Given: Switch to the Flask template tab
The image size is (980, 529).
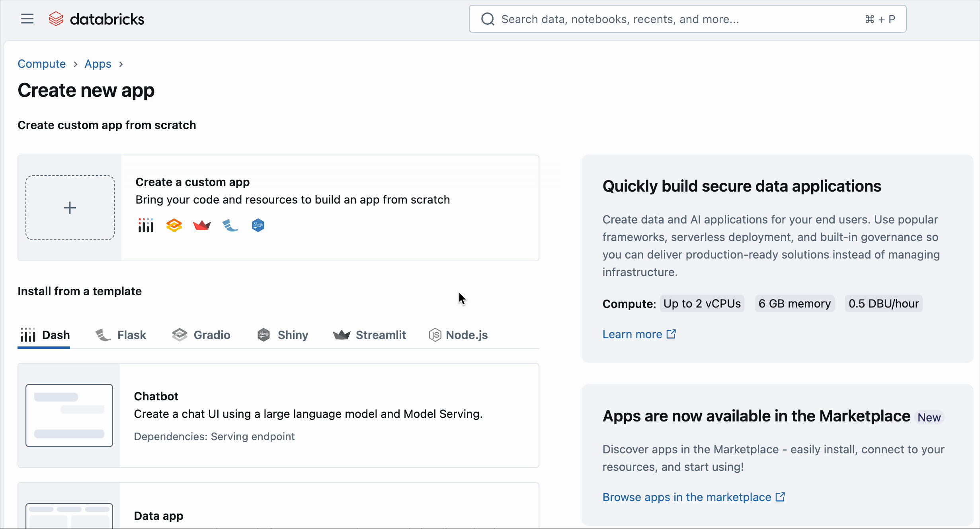Looking at the screenshot, I should pyautogui.click(x=121, y=335).
